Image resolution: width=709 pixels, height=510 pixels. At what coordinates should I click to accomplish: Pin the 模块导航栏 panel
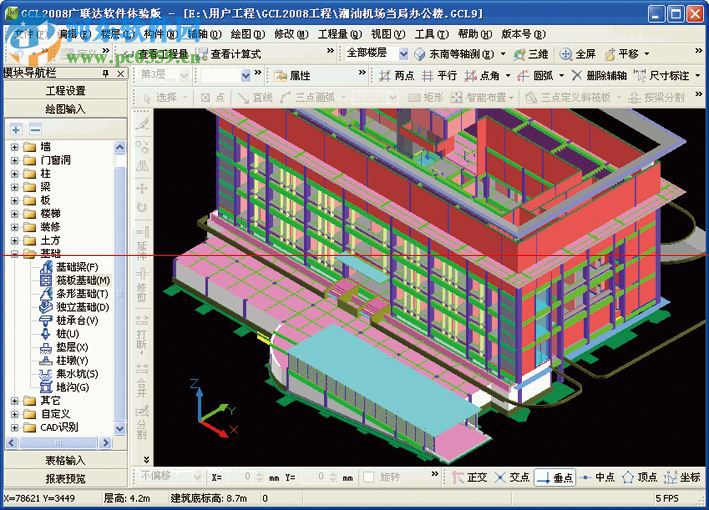pos(106,74)
